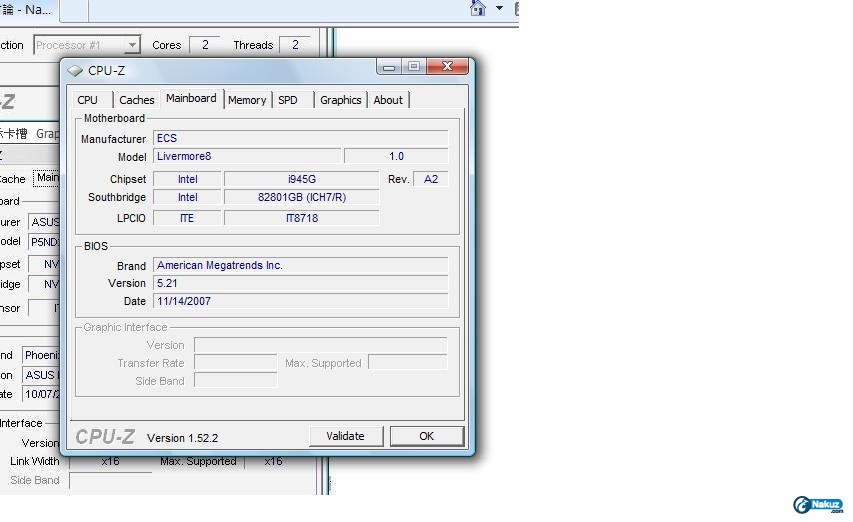Click the Manufacturer field showing ECS

tap(300, 138)
